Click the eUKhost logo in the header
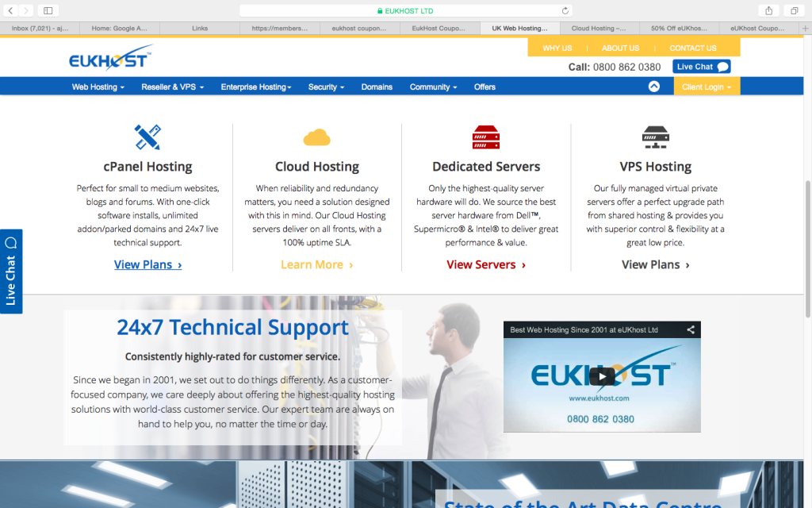This screenshot has height=508, width=812. 109,59
